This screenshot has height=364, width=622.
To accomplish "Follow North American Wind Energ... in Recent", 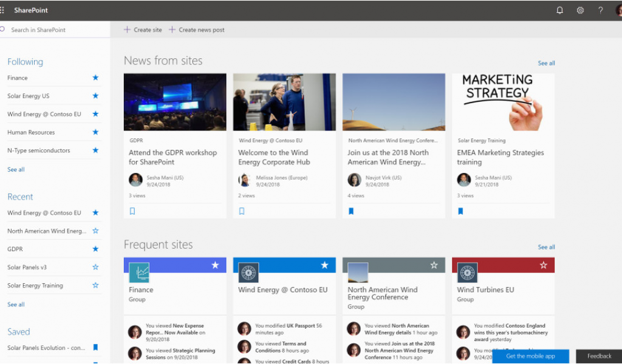I will pos(95,231).
